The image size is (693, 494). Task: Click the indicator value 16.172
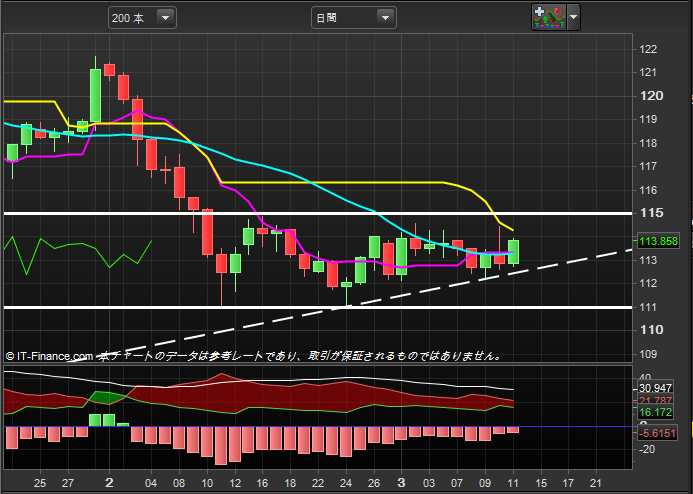click(655, 412)
